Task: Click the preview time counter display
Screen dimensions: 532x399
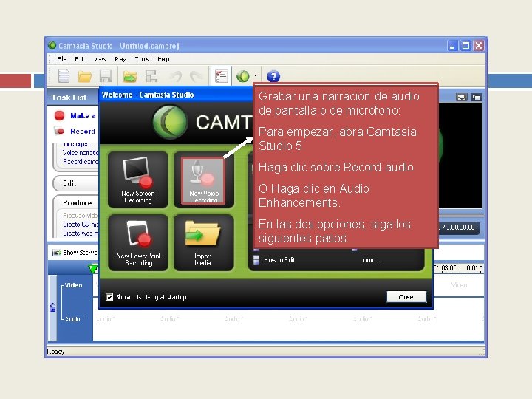Action: (x=457, y=228)
